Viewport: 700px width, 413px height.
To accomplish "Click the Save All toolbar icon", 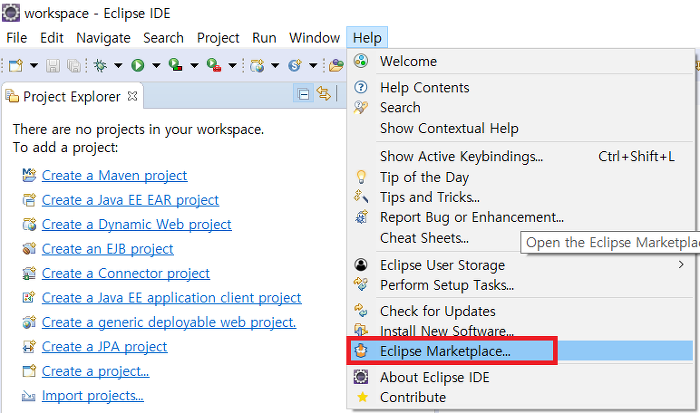I will point(73,66).
